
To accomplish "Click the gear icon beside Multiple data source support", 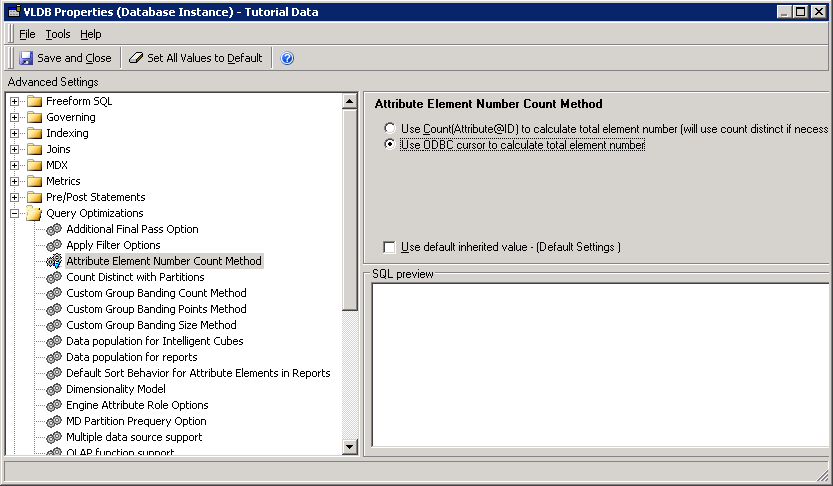I will click(x=54, y=437).
